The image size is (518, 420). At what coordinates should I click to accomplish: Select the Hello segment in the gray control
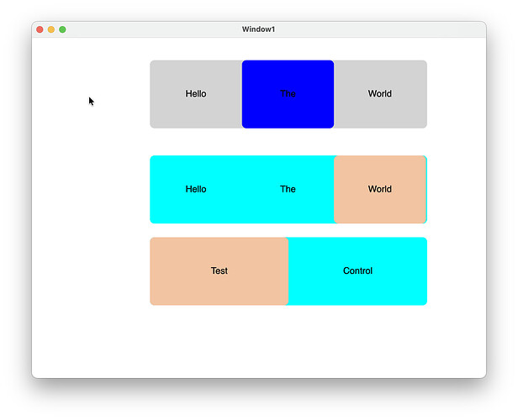pyautogui.click(x=196, y=94)
